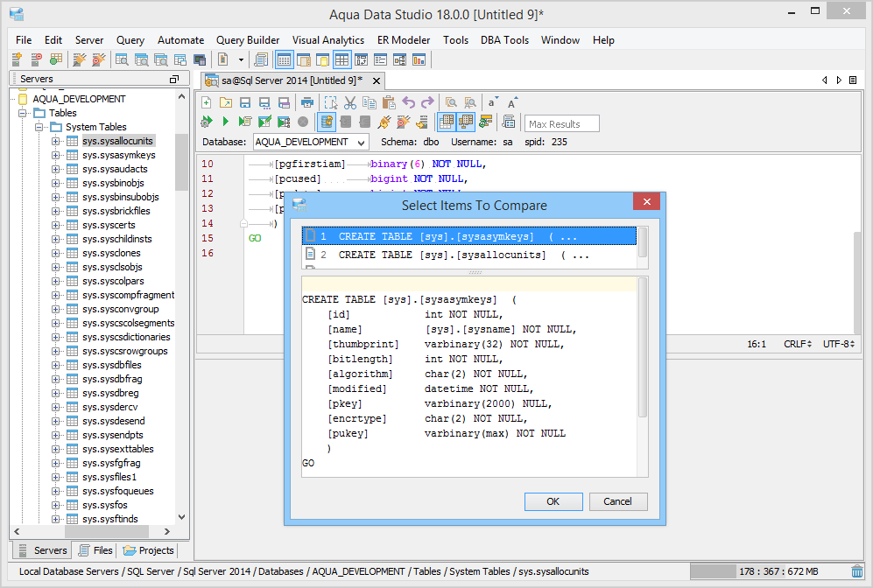Click the Cancel button in the dialog
Image resolution: width=873 pixels, height=588 pixels.
pyautogui.click(x=617, y=501)
